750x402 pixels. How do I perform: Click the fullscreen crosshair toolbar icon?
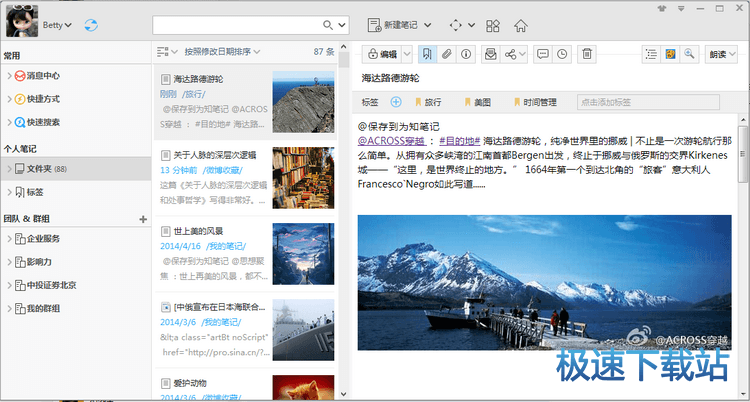(x=456, y=25)
